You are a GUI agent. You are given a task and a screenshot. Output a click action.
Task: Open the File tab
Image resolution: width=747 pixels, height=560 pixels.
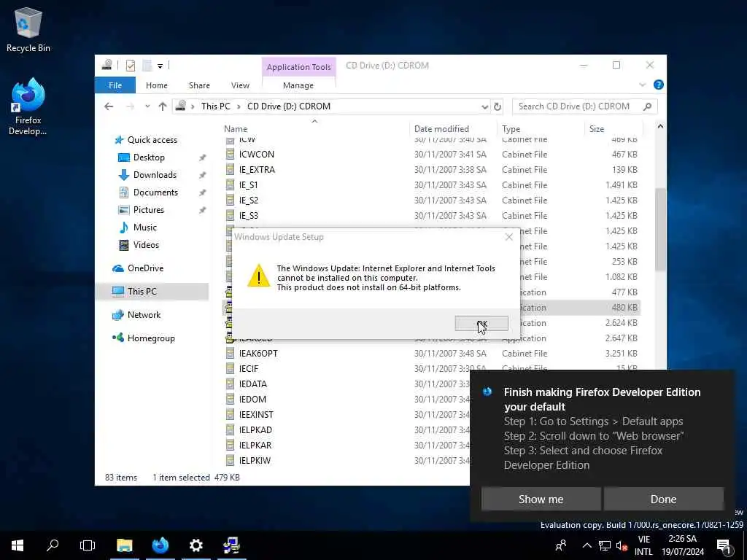pos(115,85)
